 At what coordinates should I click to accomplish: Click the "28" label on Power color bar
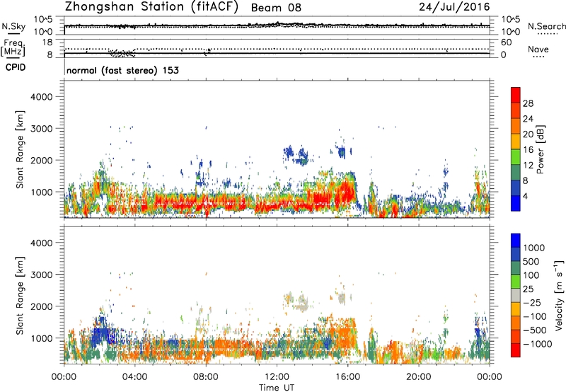[x=528, y=103]
